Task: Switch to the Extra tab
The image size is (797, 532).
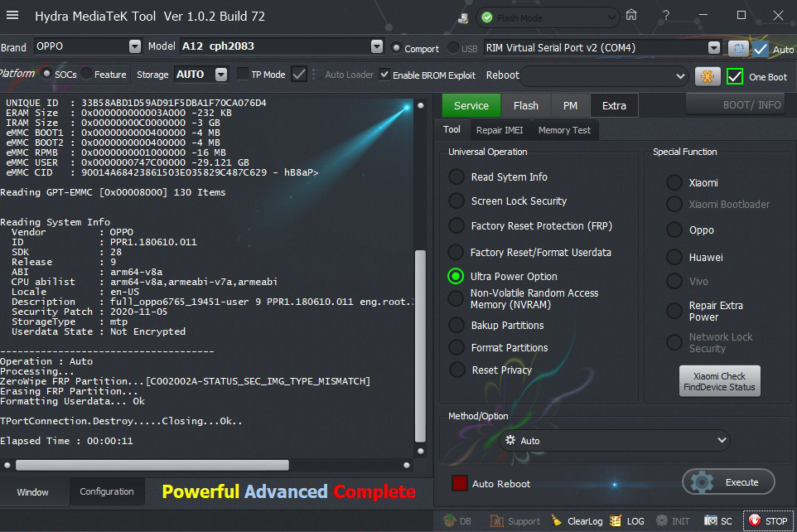Action: pos(614,106)
